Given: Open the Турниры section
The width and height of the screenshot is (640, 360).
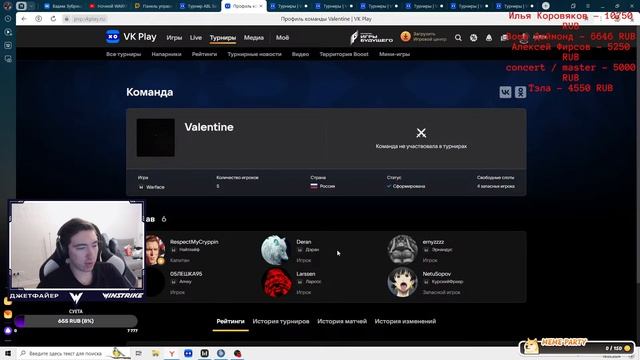Looking at the screenshot, I should click(223, 38).
